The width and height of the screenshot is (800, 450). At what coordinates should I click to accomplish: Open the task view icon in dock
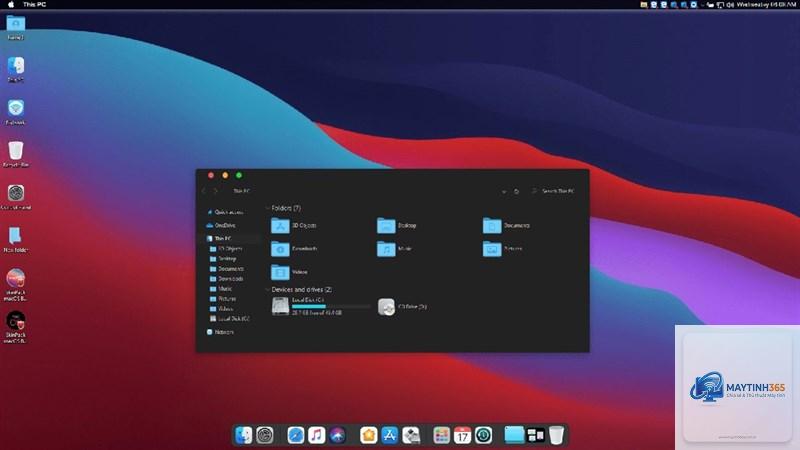[x=535, y=435]
